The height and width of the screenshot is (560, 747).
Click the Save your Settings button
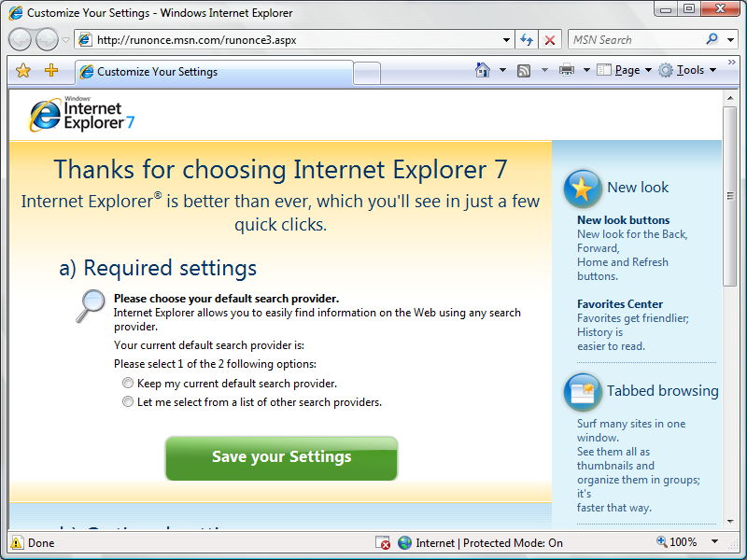(282, 458)
